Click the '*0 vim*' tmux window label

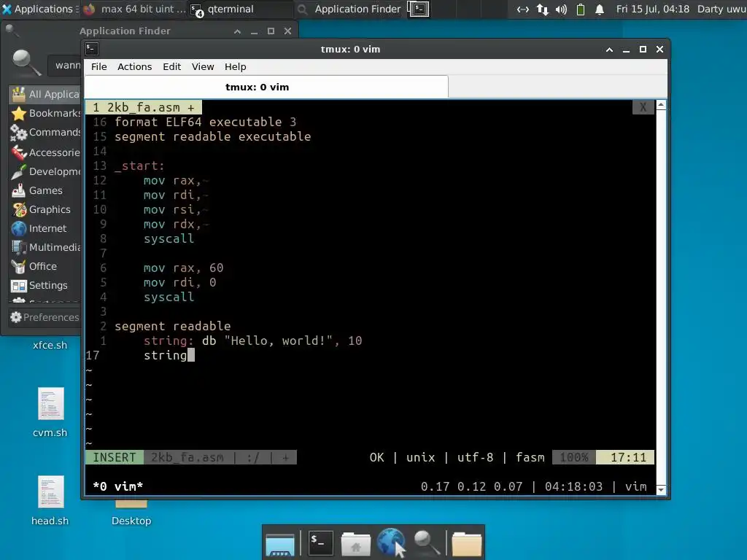click(x=117, y=486)
